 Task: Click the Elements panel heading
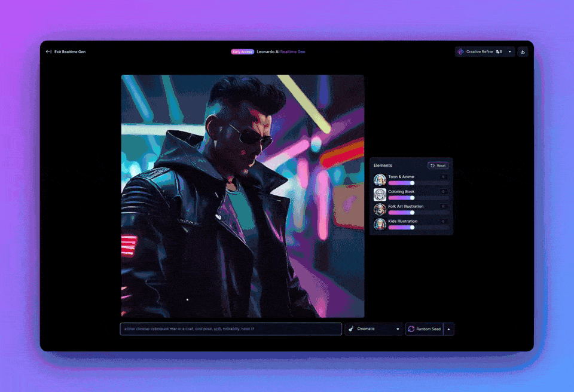click(x=383, y=166)
